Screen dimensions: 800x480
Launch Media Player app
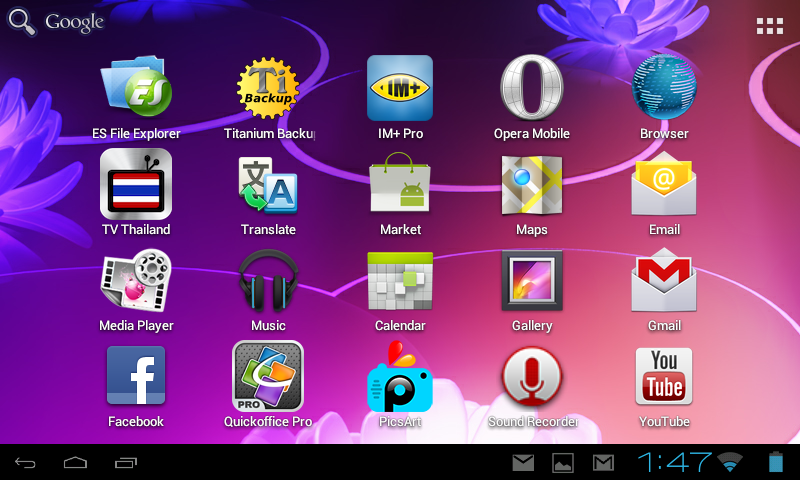136,280
